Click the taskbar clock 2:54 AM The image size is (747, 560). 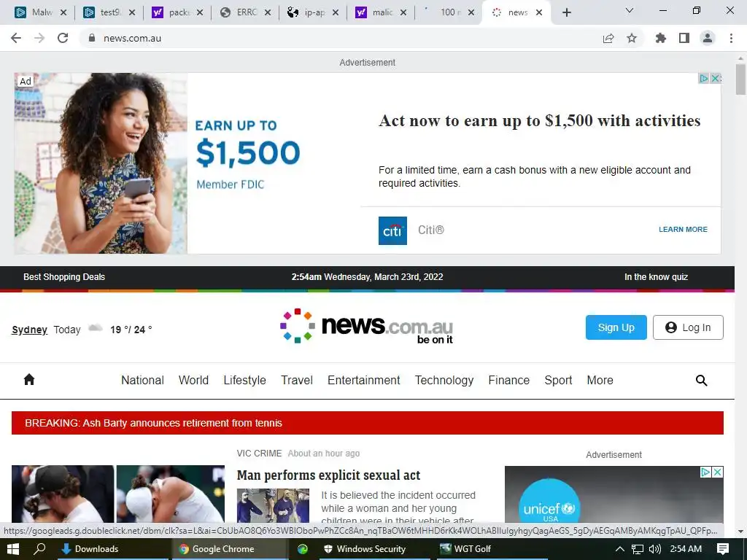[686, 549]
